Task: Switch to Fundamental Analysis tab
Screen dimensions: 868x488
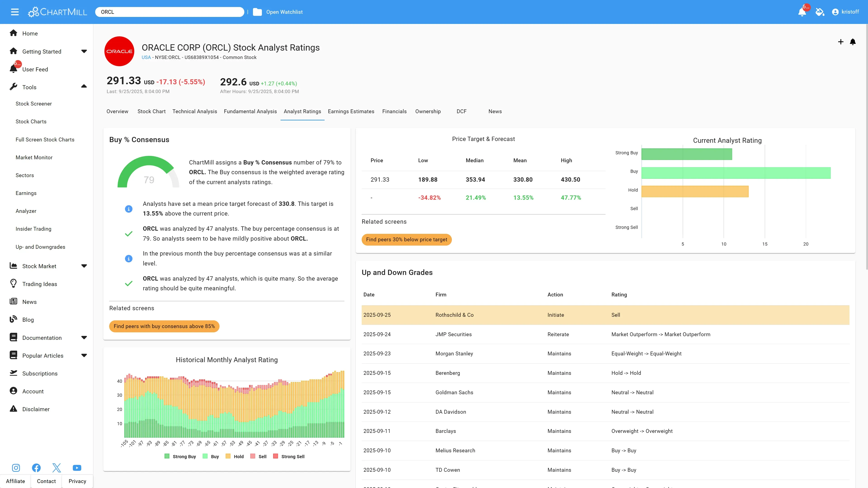Action: pyautogui.click(x=250, y=111)
